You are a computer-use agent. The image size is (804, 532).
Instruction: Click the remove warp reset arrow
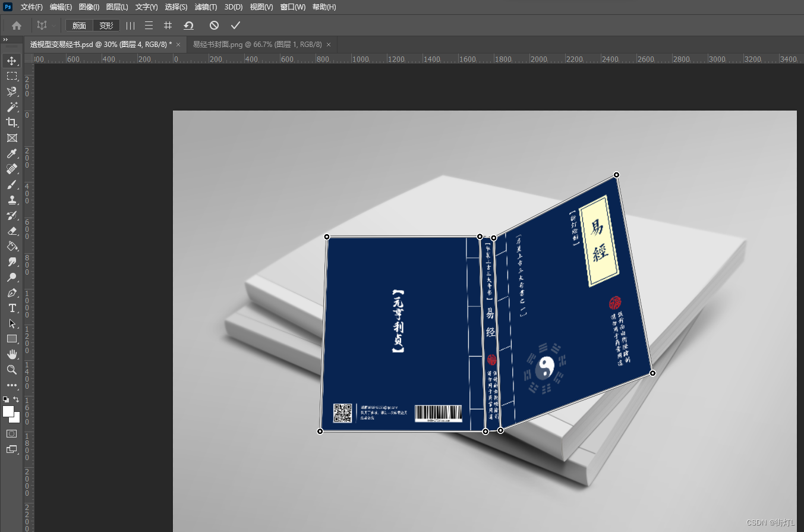[188, 26]
